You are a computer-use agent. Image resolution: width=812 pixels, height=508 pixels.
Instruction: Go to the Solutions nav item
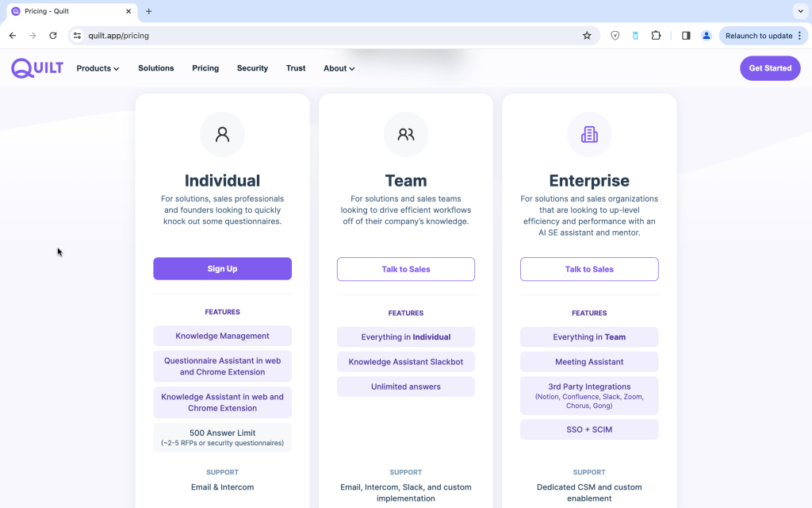click(x=155, y=68)
